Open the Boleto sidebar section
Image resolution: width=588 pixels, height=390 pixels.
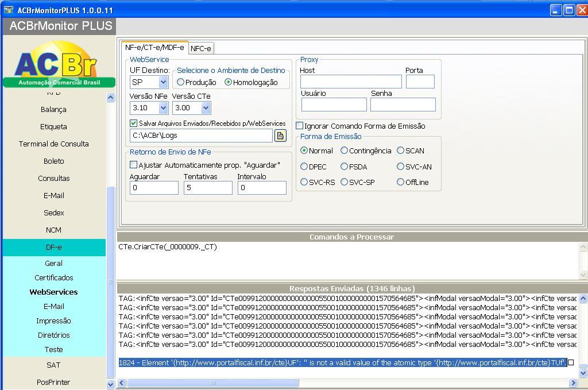(53, 161)
